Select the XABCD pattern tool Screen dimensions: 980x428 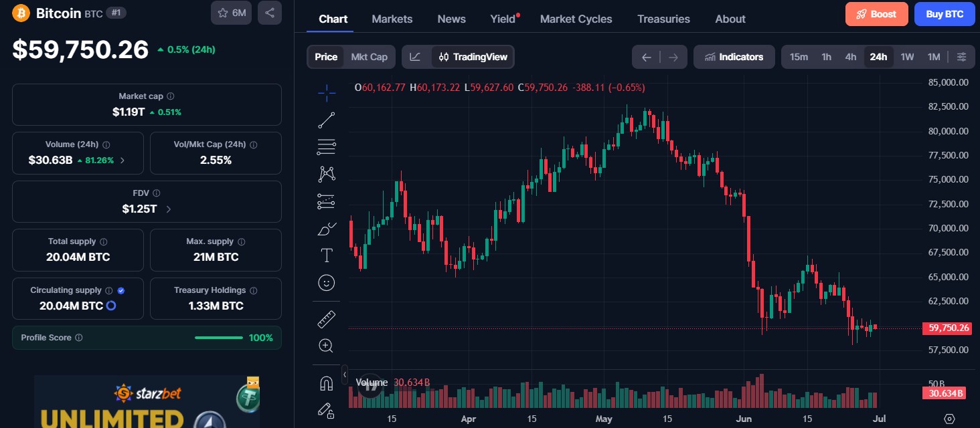click(327, 174)
